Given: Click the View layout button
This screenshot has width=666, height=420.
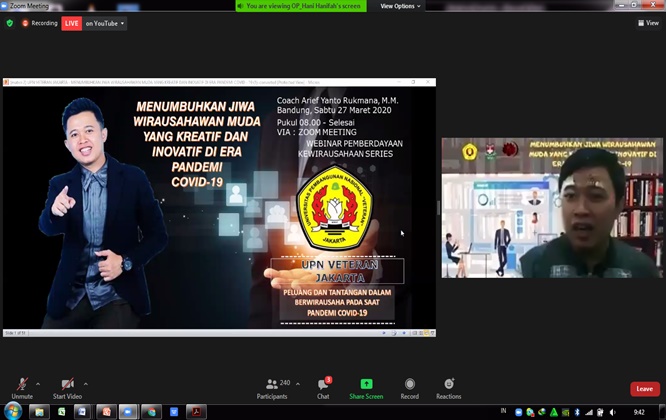Looking at the screenshot, I should (647, 23).
